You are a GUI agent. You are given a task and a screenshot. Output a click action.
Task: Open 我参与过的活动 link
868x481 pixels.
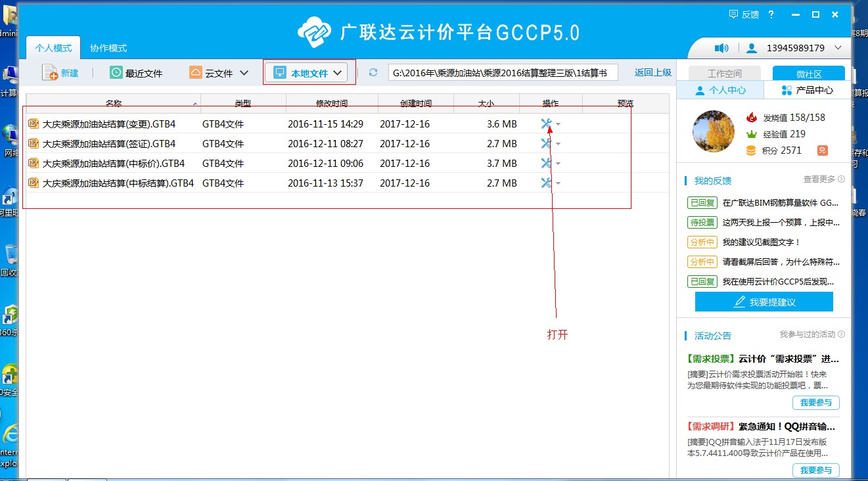pos(812,334)
